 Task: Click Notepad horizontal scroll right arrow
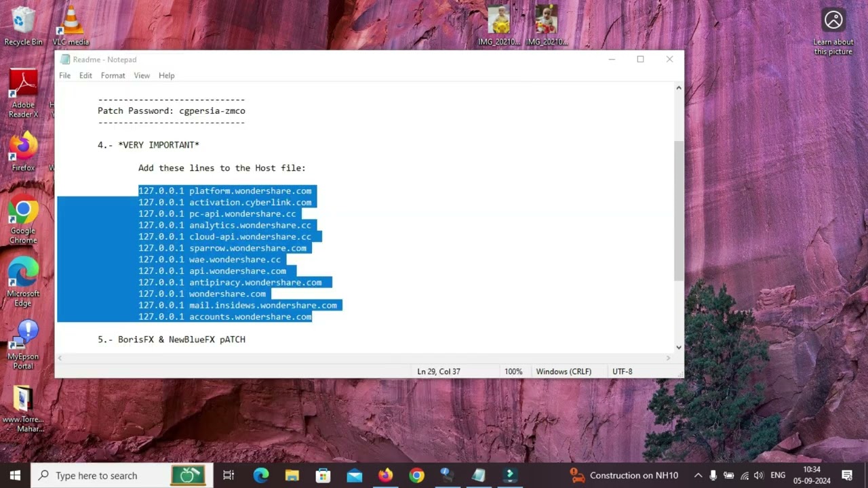pyautogui.click(x=668, y=358)
